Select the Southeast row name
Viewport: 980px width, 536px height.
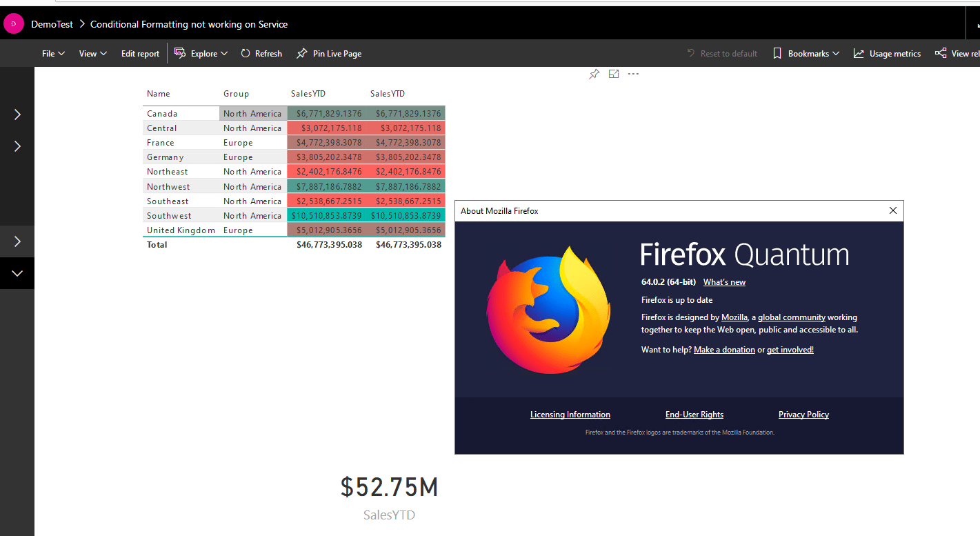pos(168,201)
